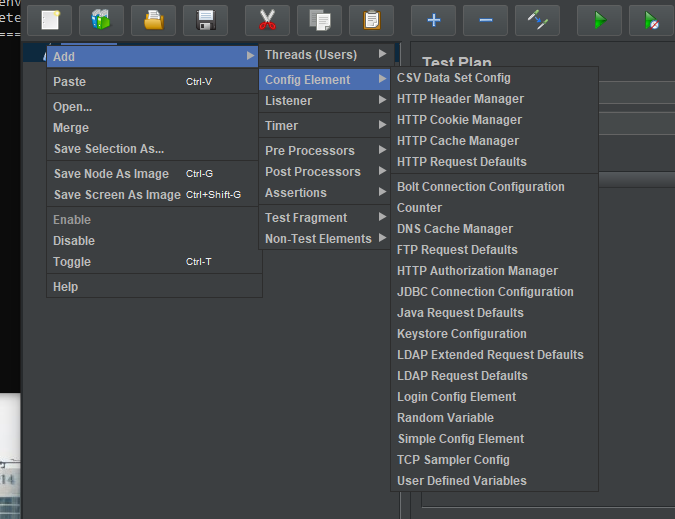Click the plus Expand All icon
Image resolution: width=675 pixels, height=519 pixels.
(433, 20)
